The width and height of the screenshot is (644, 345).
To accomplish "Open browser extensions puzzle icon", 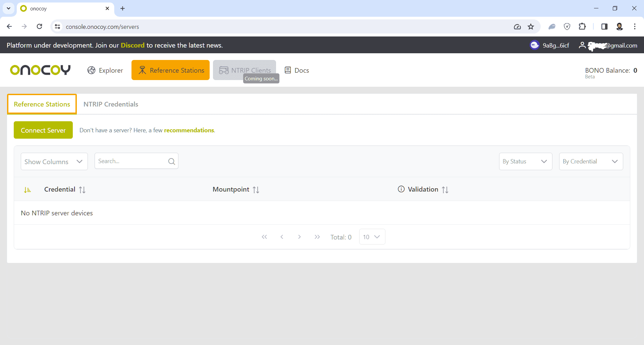I will tap(582, 26).
